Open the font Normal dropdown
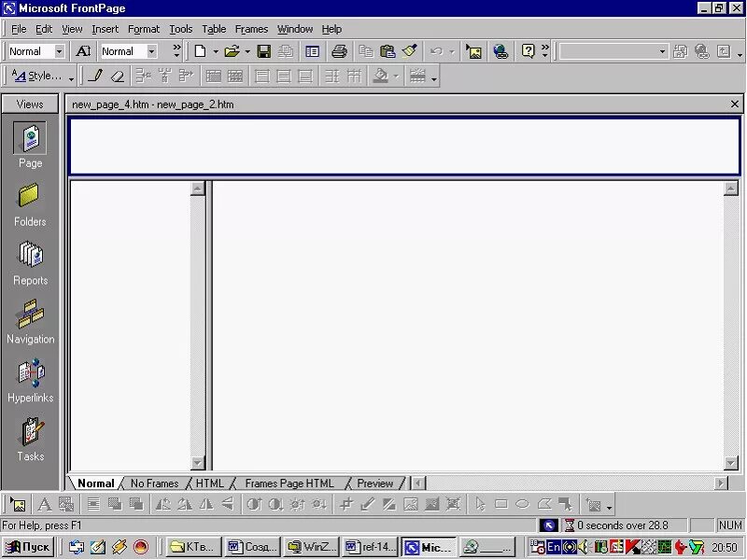747x560 pixels. tap(151, 51)
